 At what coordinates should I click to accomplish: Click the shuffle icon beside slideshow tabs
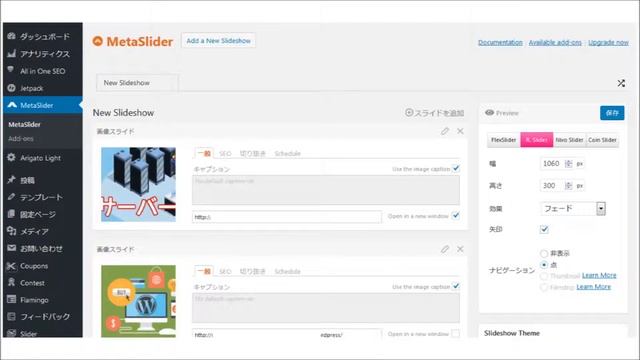621,83
